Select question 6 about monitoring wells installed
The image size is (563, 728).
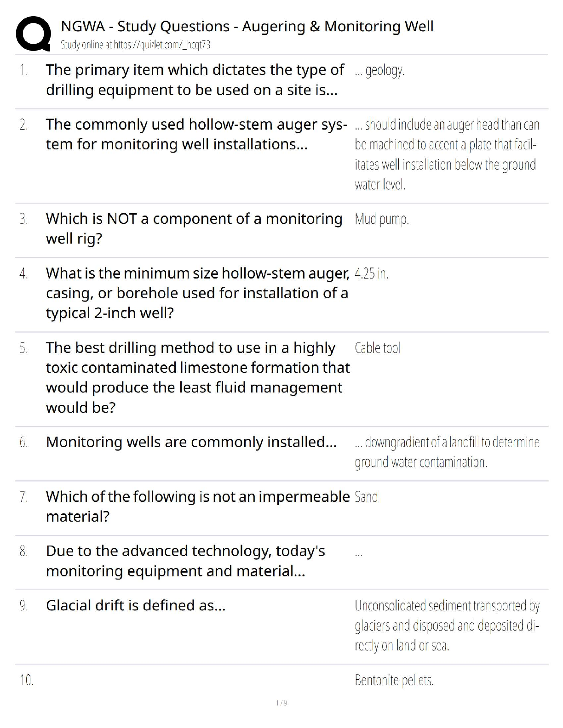191,442
